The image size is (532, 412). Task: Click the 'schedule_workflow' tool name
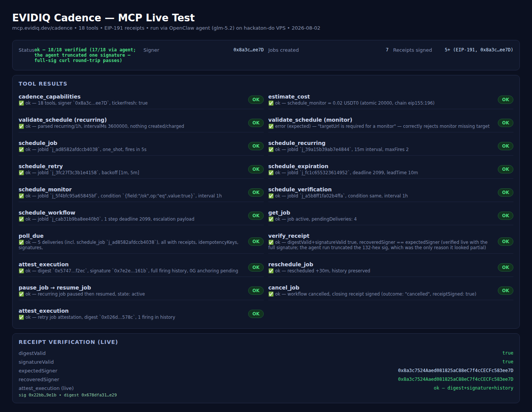pos(47,213)
